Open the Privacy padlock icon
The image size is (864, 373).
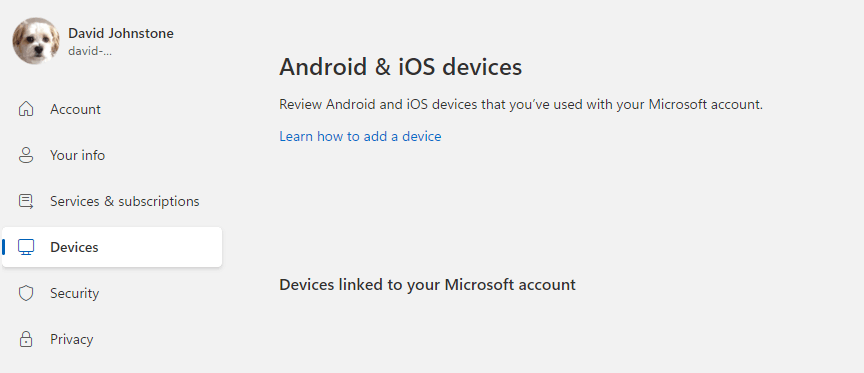26,339
